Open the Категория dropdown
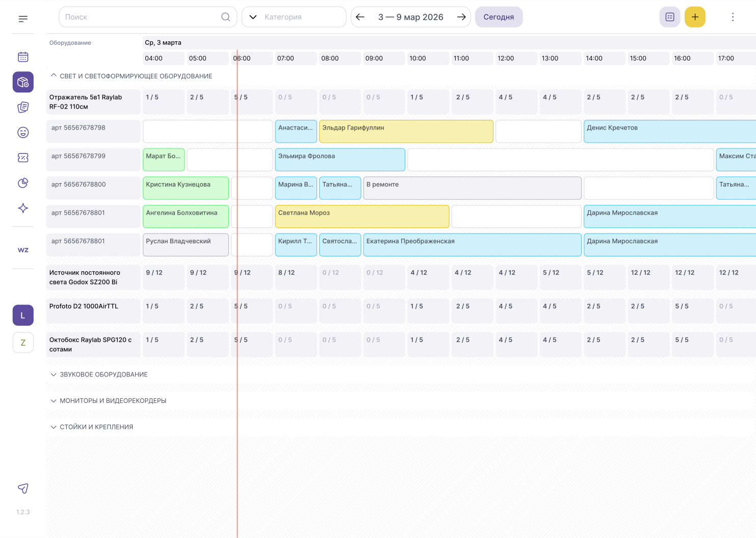756x538 pixels. (x=294, y=17)
